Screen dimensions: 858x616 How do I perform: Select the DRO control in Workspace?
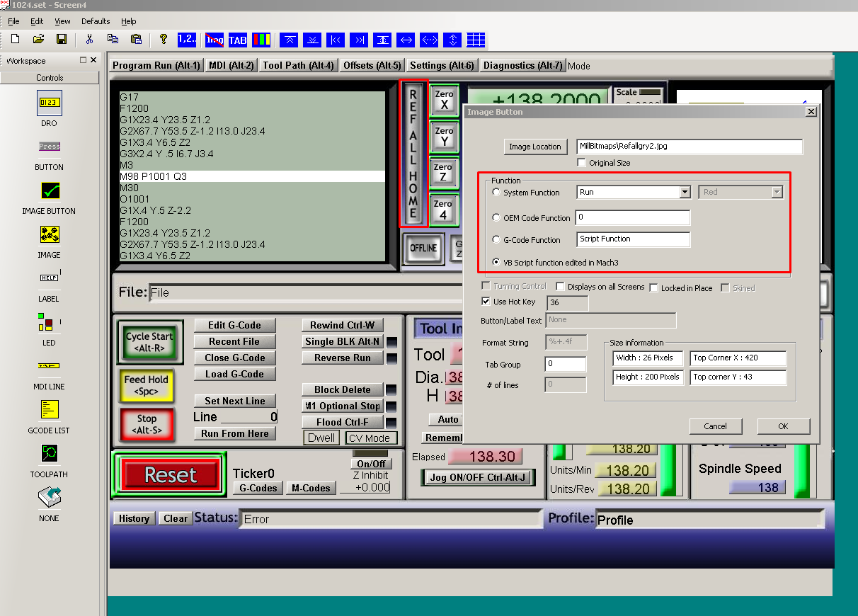[x=49, y=103]
